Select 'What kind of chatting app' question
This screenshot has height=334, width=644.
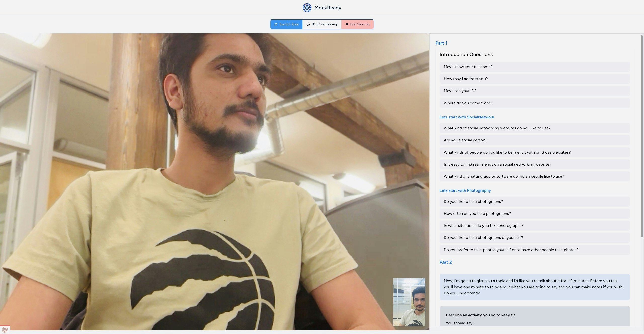[535, 176]
